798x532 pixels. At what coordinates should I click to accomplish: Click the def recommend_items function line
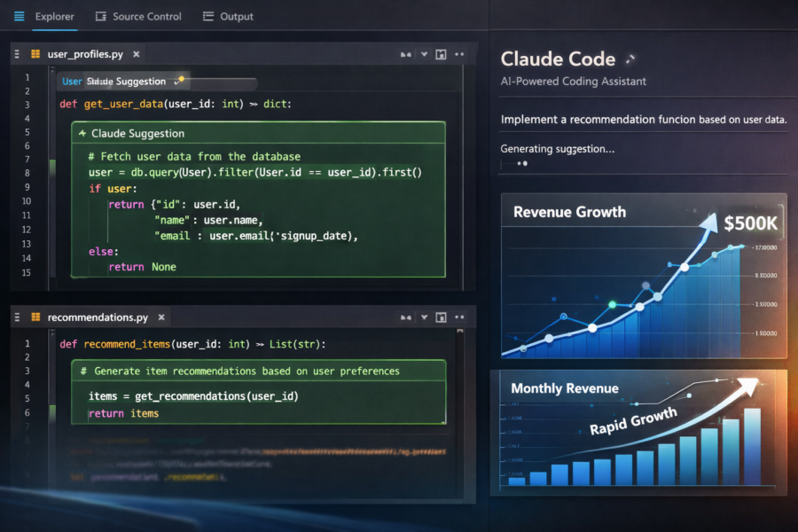192,344
